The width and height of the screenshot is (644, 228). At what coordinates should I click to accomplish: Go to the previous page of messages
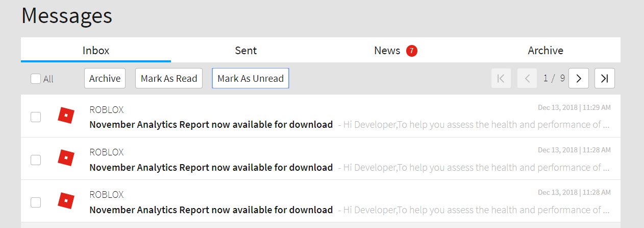point(527,78)
